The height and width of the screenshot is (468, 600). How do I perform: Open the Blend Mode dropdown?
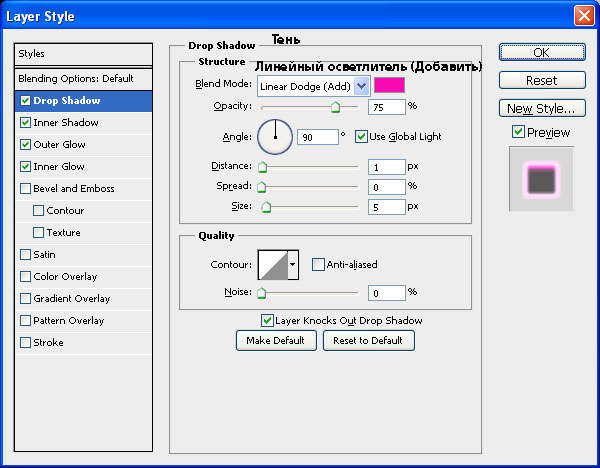click(313, 86)
